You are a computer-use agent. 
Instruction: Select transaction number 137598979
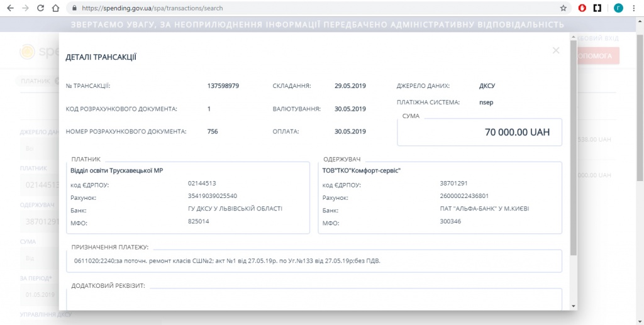click(223, 86)
